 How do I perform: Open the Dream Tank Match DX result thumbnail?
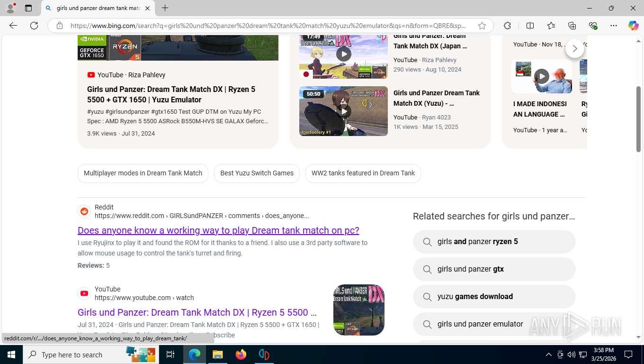coord(358,310)
